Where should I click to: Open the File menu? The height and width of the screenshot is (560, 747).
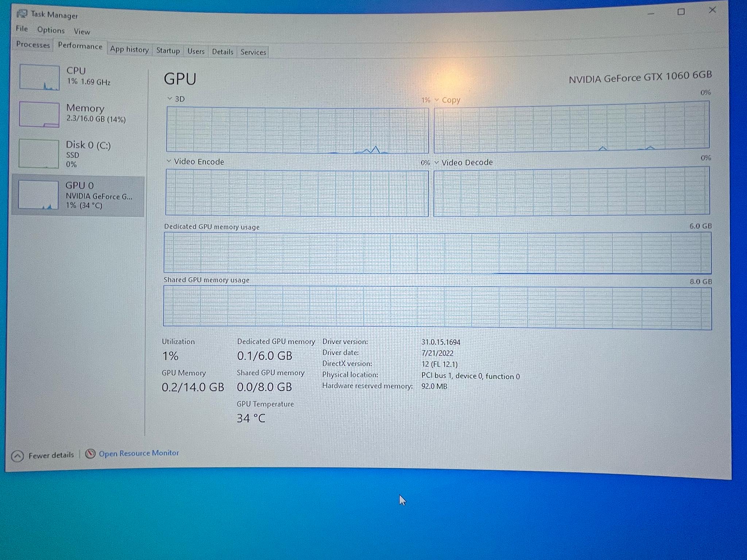[x=22, y=29]
